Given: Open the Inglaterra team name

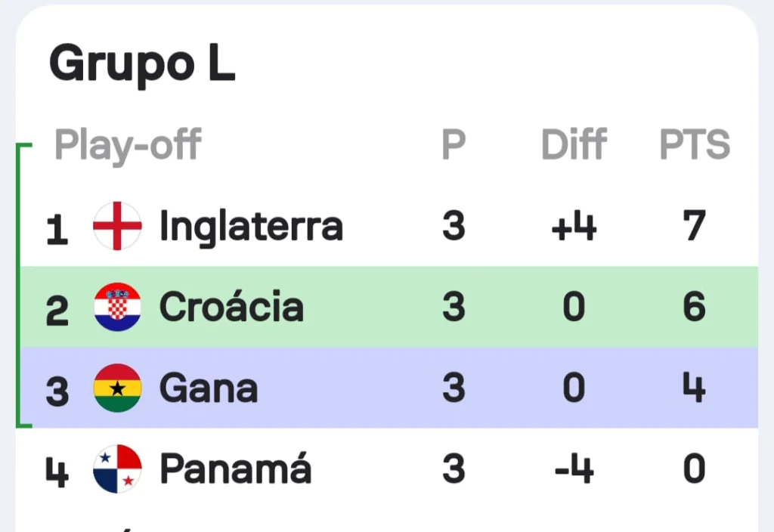Looking at the screenshot, I should pyautogui.click(x=251, y=227).
